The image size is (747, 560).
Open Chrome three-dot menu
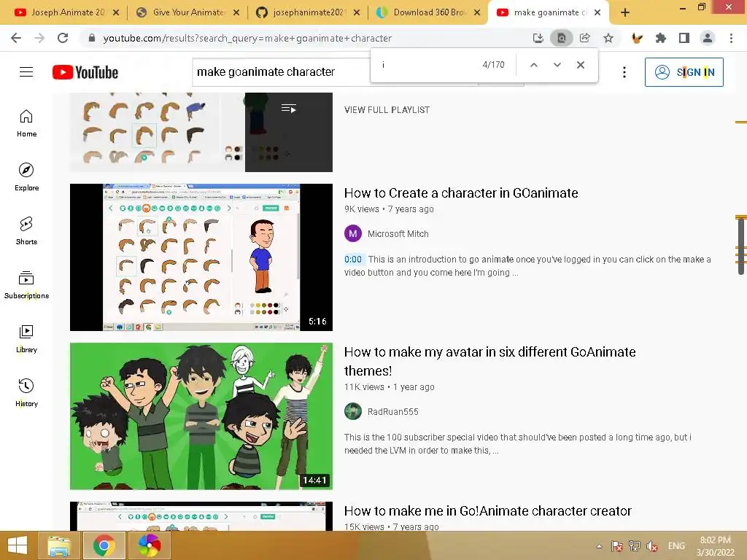coord(731,38)
